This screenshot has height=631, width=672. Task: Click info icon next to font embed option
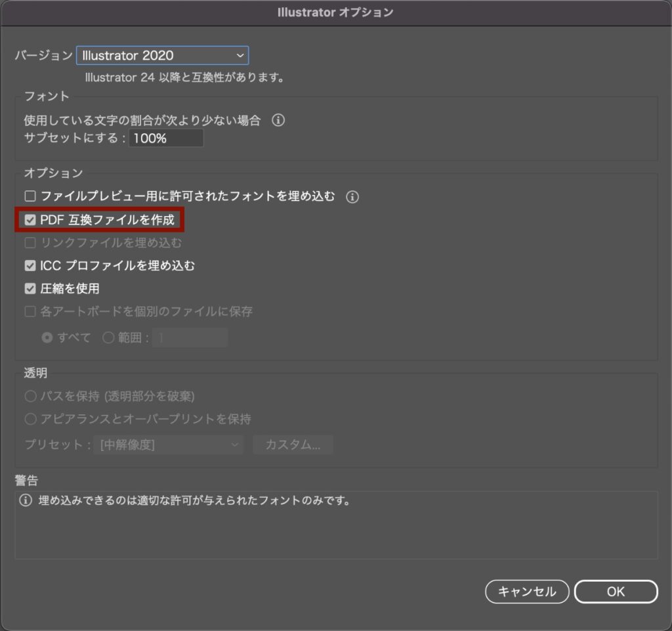point(352,196)
